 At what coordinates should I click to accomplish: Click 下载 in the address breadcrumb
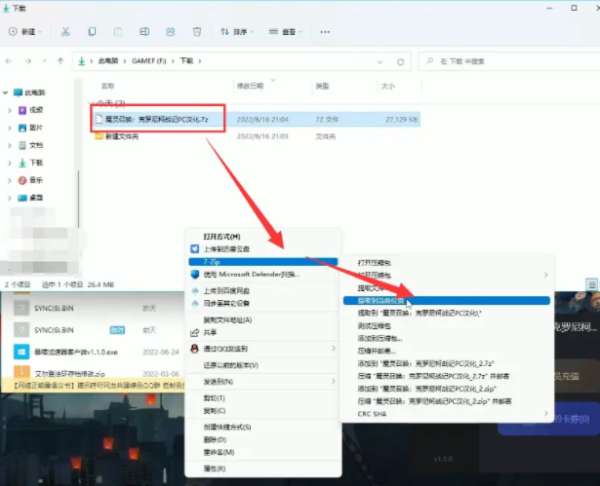click(186, 61)
